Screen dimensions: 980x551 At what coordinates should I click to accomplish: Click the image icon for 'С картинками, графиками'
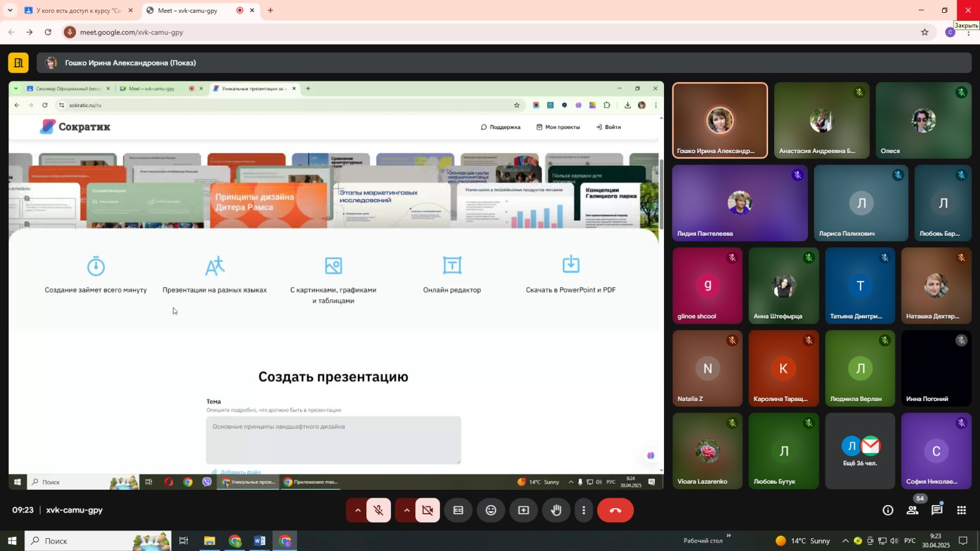point(333,265)
